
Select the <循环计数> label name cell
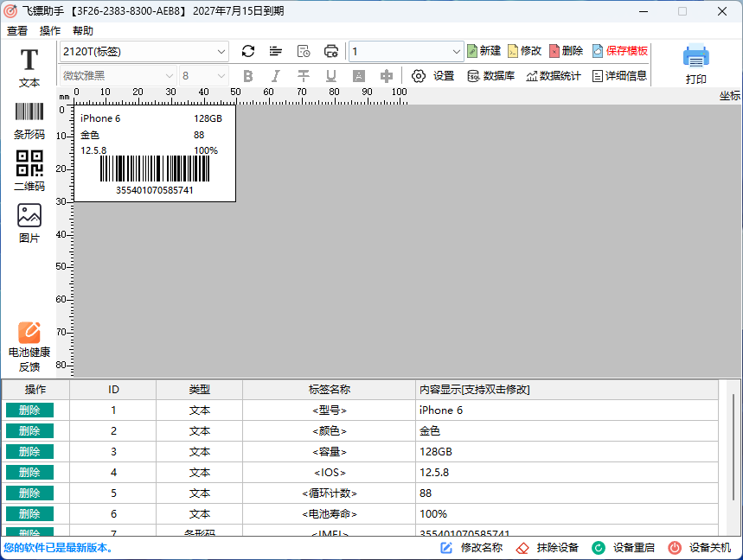[330, 493]
